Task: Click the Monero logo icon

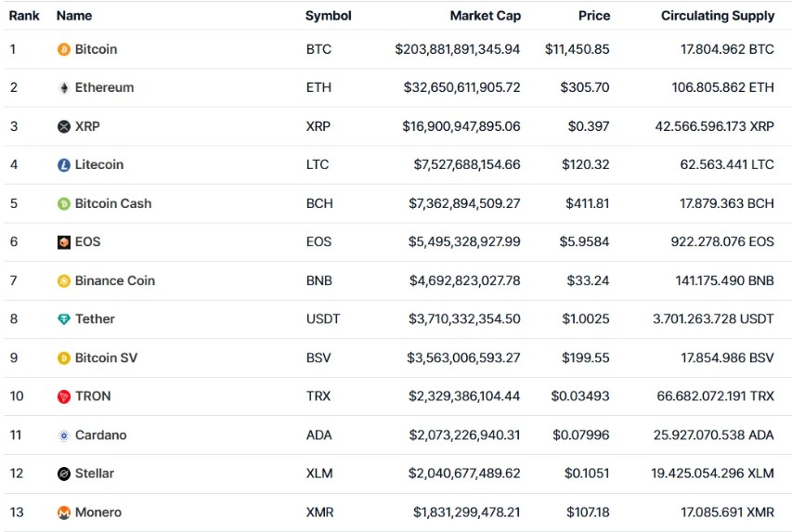Action: (x=64, y=513)
